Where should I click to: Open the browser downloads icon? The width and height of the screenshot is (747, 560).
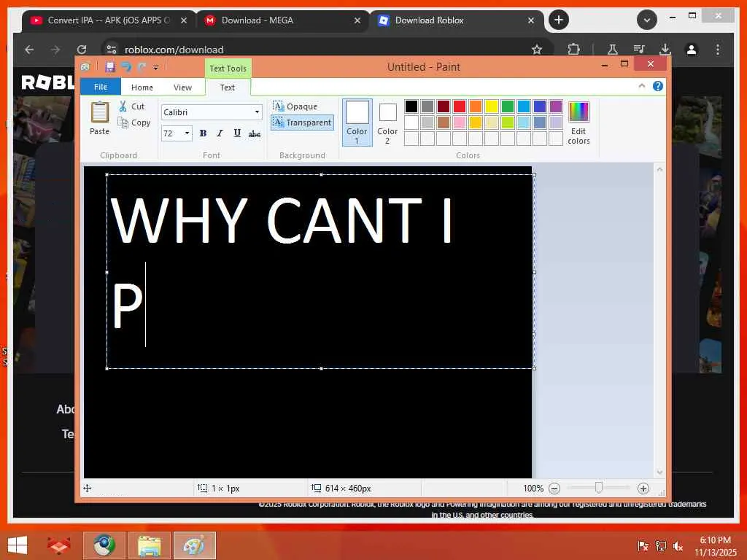pos(665,49)
